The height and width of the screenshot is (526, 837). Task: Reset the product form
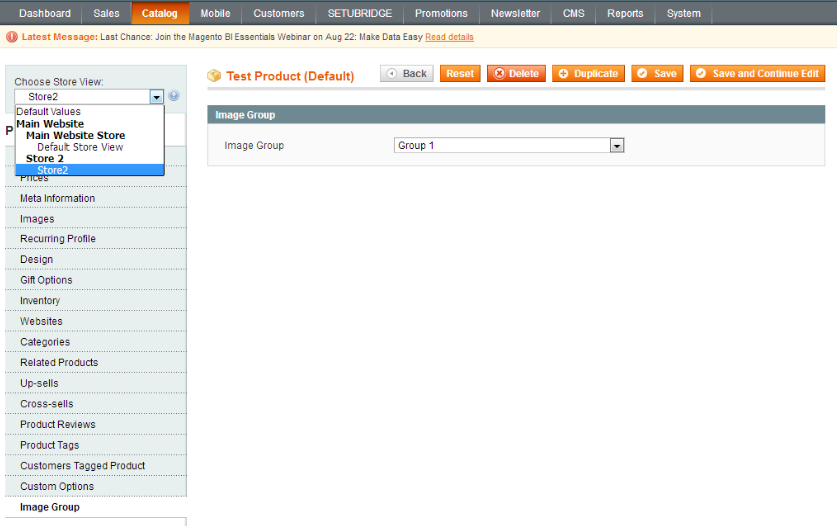point(460,74)
